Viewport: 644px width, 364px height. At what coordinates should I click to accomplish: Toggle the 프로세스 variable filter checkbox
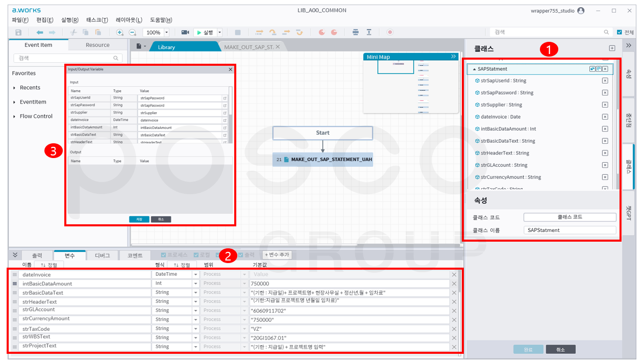(164, 255)
